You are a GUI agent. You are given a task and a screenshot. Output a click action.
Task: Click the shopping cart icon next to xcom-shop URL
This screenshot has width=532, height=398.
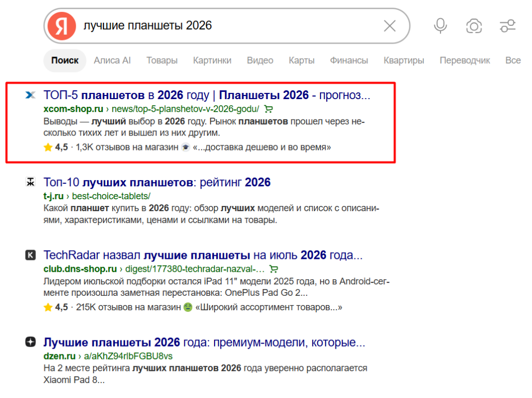(x=269, y=109)
